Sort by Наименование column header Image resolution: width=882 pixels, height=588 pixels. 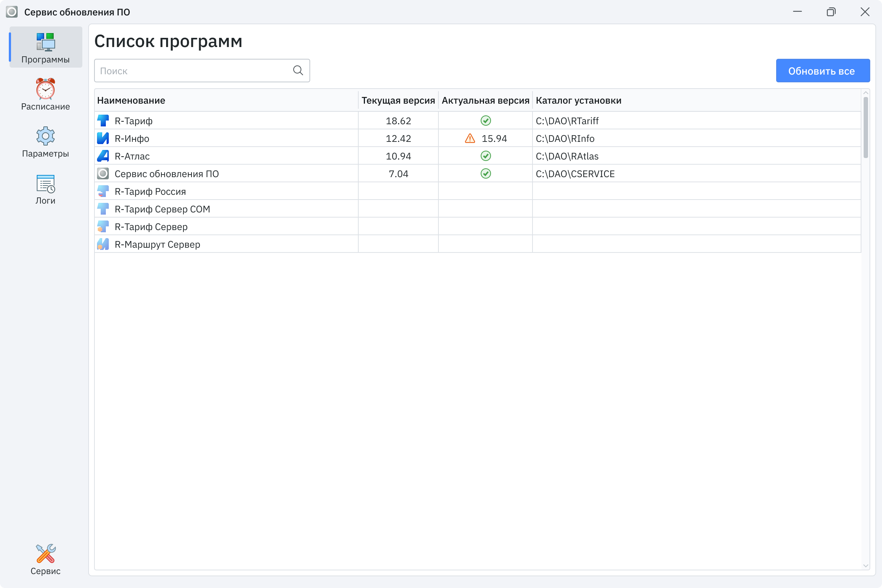226,100
